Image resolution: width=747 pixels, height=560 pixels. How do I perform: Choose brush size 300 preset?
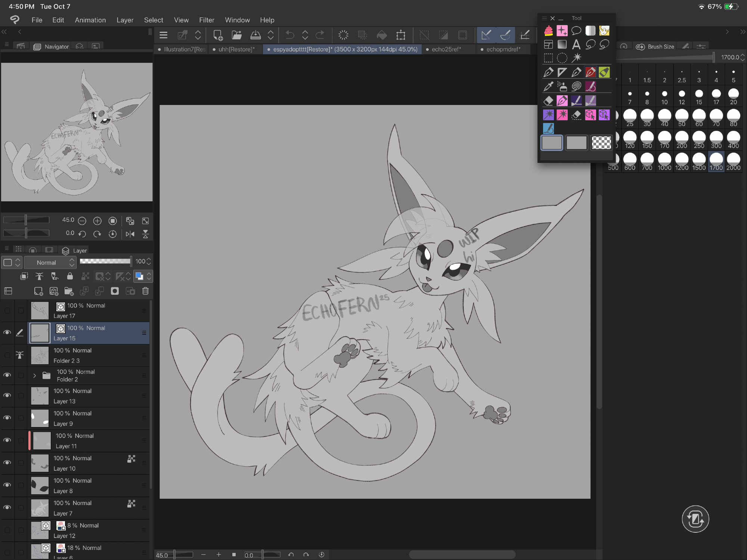(x=716, y=139)
